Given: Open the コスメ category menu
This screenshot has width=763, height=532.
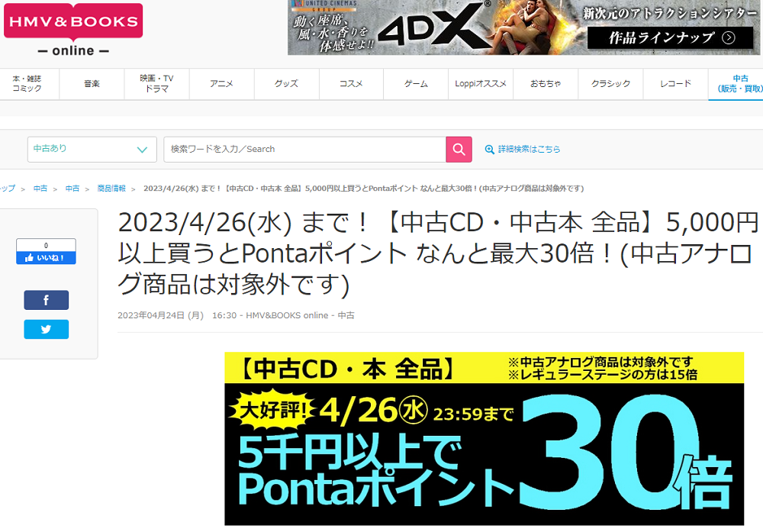Looking at the screenshot, I should pyautogui.click(x=351, y=84).
